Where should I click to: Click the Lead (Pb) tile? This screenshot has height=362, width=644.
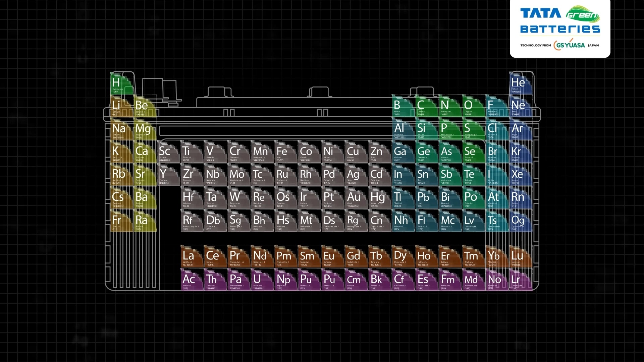coord(427,197)
